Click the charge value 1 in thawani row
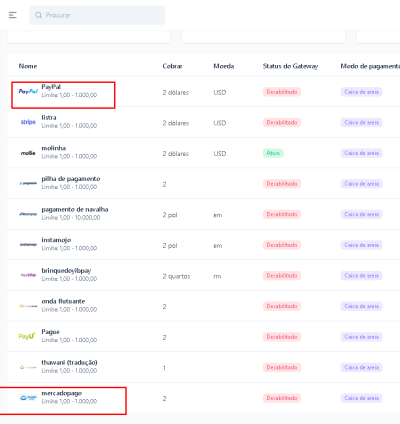Image resolution: width=400 pixels, height=424 pixels. point(164,368)
